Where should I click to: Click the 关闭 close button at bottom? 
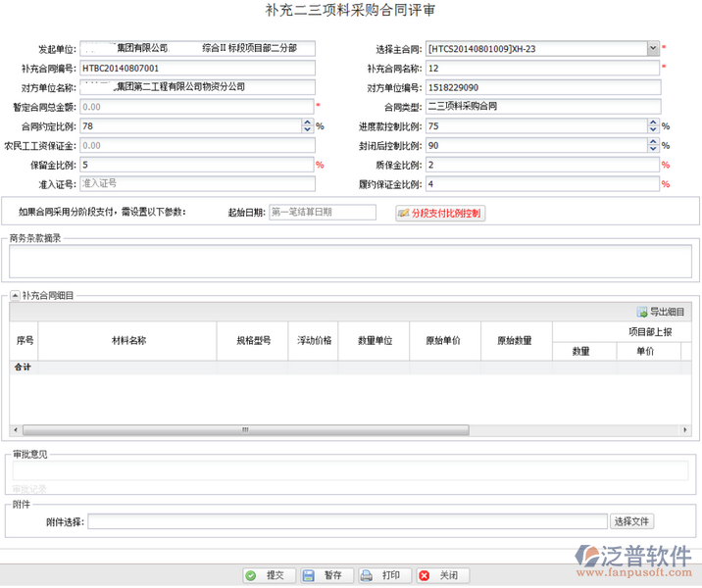(x=439, y=575)
